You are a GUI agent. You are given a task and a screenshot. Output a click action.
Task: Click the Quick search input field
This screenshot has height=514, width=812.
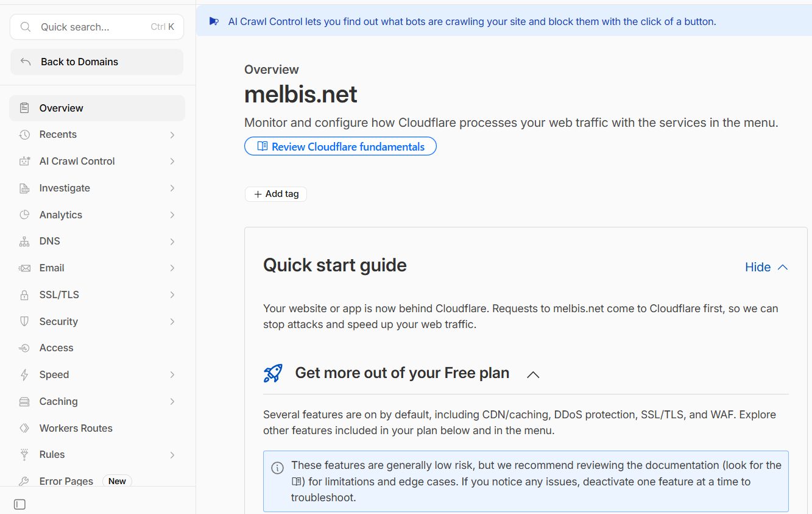coord(97,27)
